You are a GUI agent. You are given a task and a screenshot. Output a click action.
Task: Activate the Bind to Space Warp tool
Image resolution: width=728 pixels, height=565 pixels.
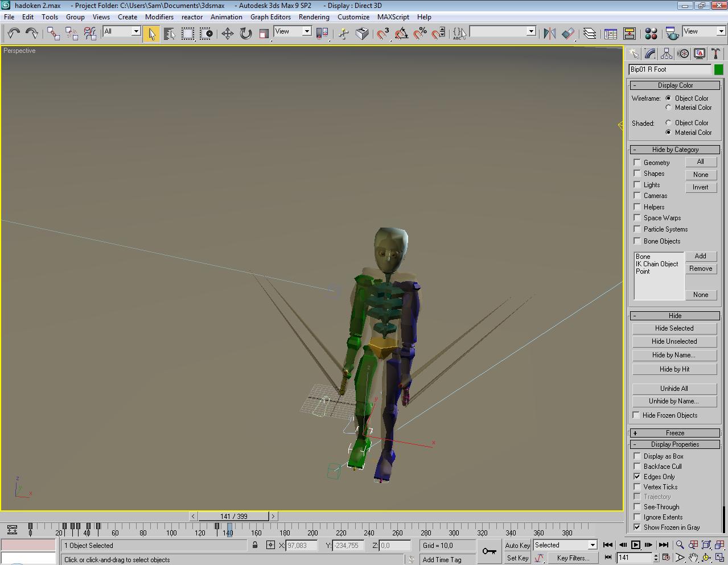[x=90, y=33]
